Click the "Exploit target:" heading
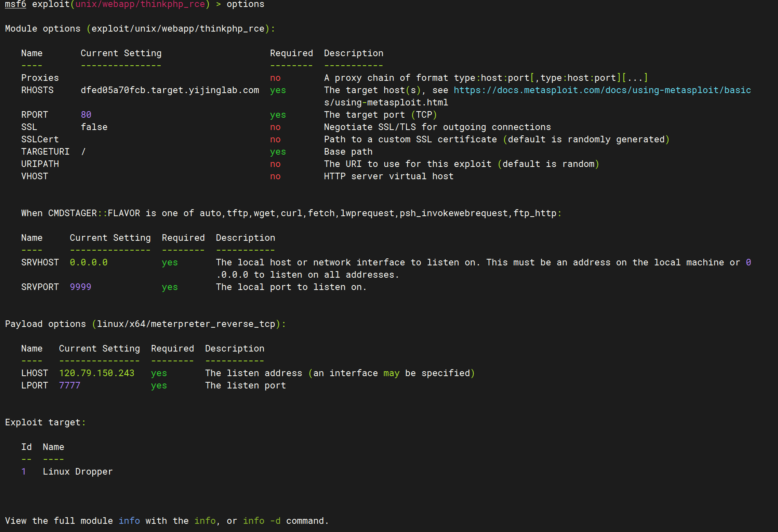Viewport: 778px width, 532px height. [46, 422]
